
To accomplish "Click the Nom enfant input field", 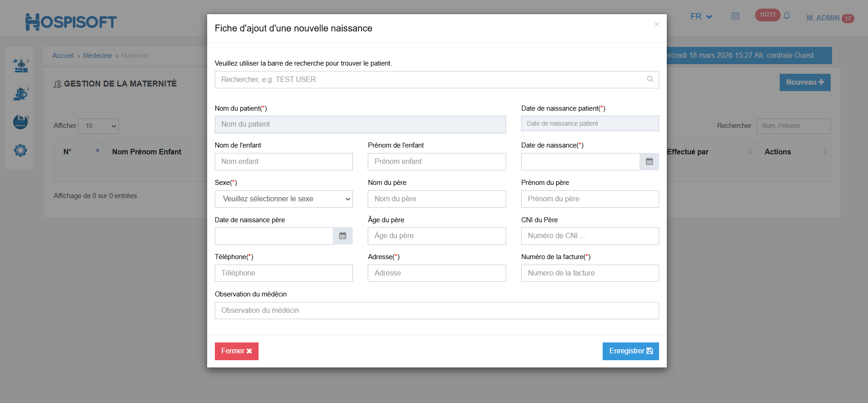I will point(284,162).
